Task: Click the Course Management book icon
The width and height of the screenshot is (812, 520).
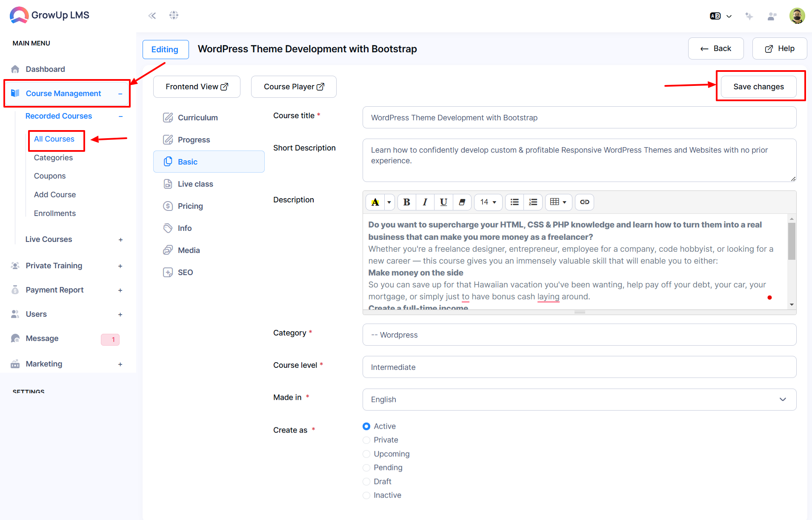Action: coord(15,93)
